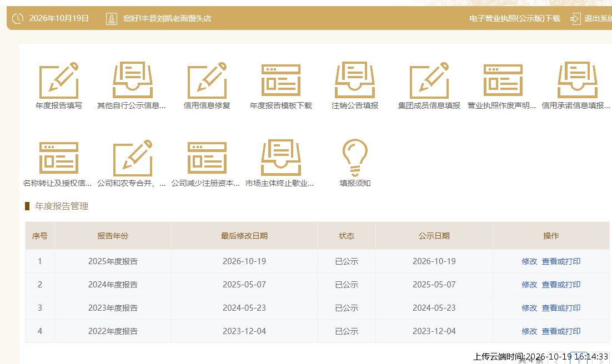
Task: Open the 其他自行公示信息 icon
Action: click(x=133, y=79)
